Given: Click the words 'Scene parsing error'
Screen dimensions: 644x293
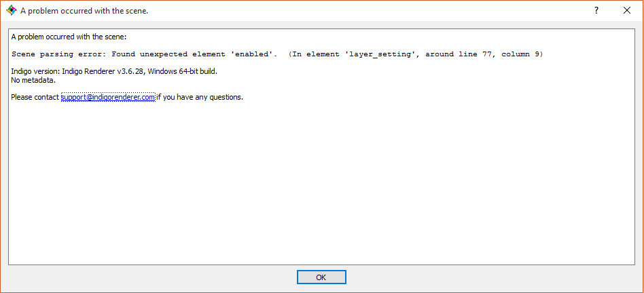Looking at the screenshot, I should (56, 54).
